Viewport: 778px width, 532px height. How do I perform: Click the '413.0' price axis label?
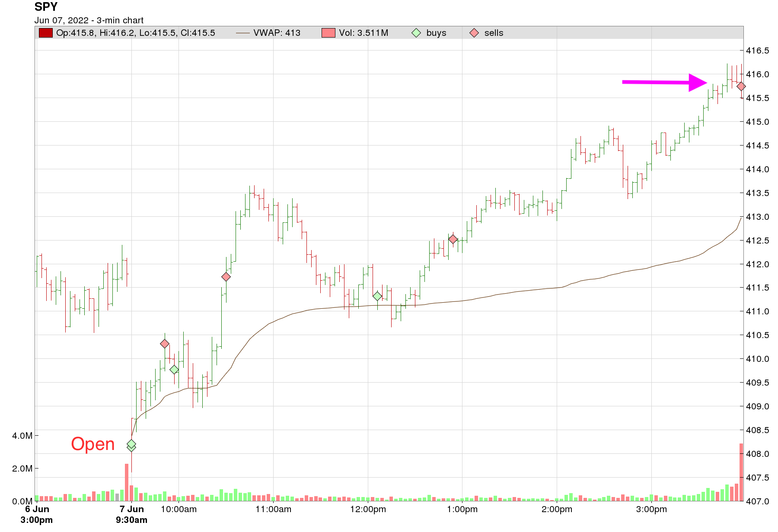click(x=758, y=217)
